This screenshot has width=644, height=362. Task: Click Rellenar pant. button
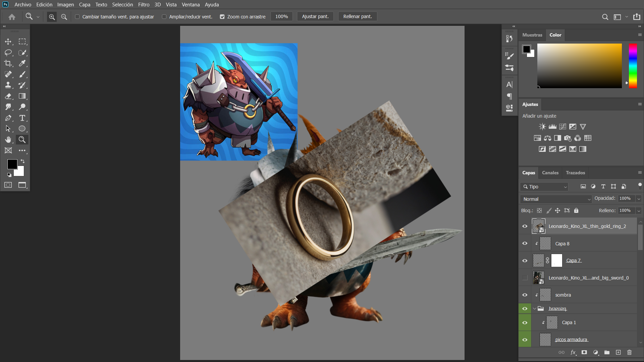pyautogui.click(x=358, y=17)
